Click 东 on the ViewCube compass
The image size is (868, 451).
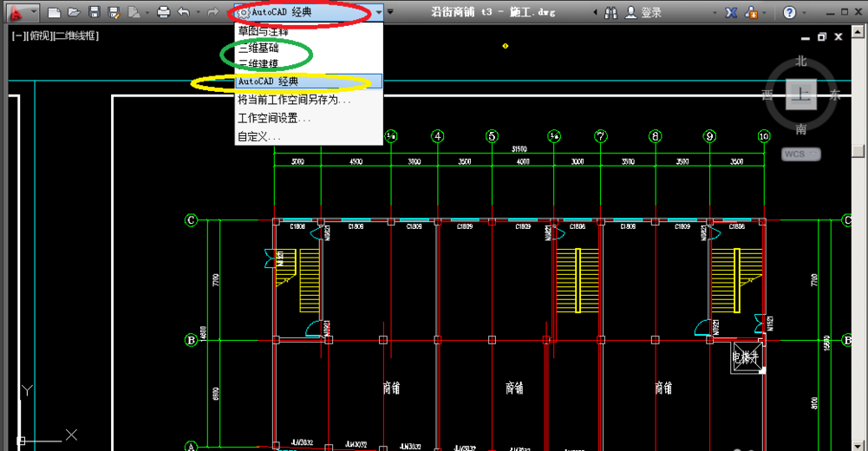click(835, 95)
